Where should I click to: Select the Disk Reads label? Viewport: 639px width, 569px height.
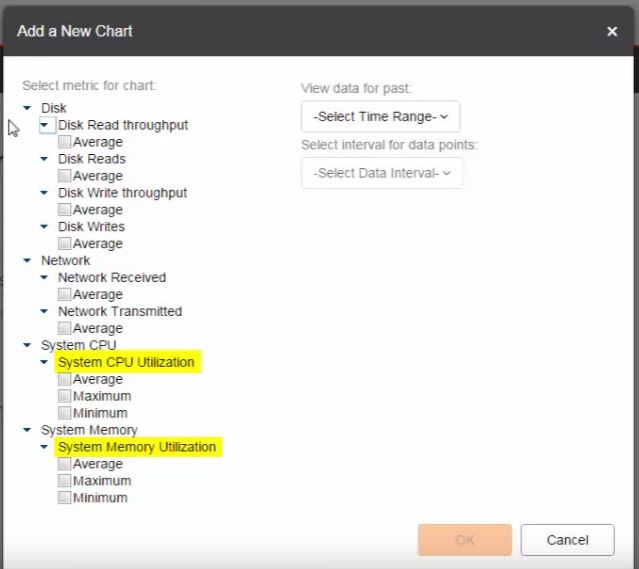[x=92, y=159]
